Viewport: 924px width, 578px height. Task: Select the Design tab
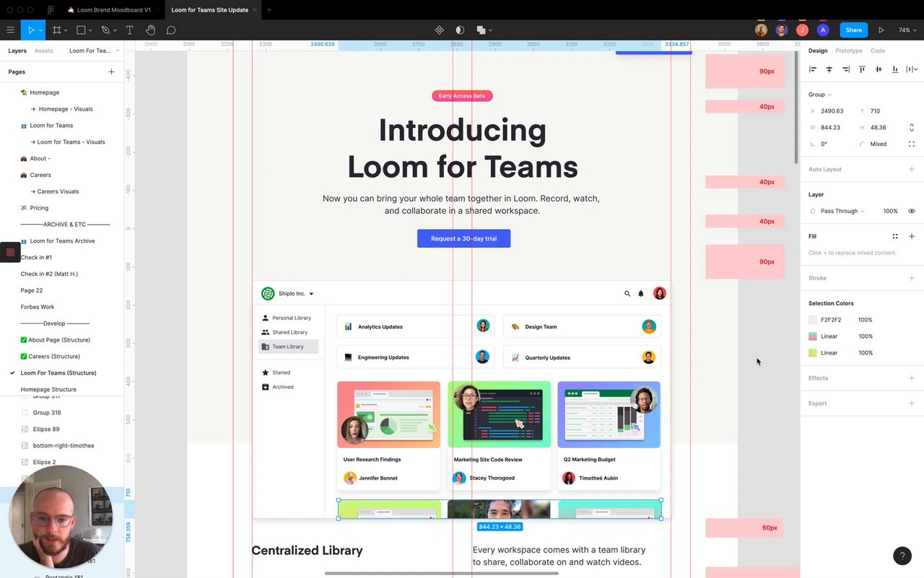(818, 51)
